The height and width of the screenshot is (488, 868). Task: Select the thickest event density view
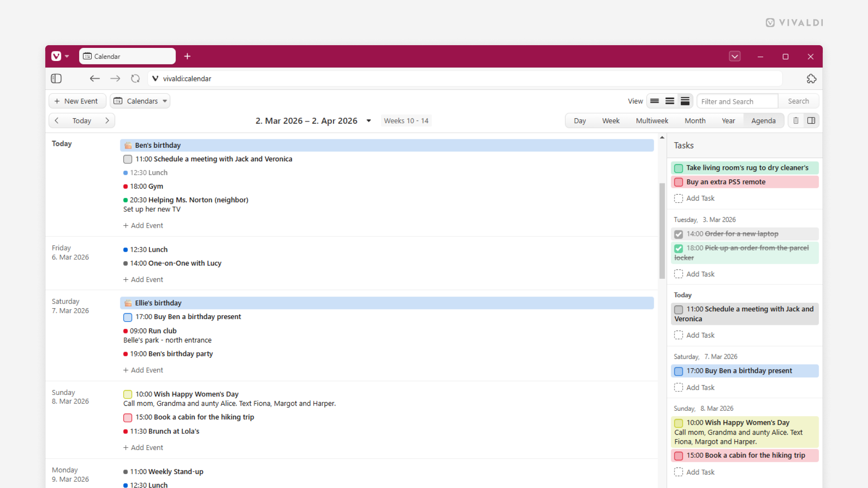(685, 101)
